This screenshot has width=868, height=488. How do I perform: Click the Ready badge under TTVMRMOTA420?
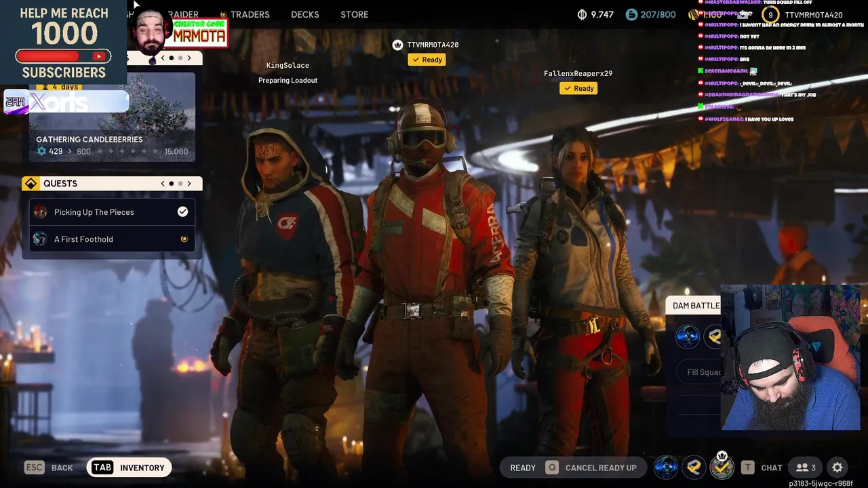tap(427, 60)
